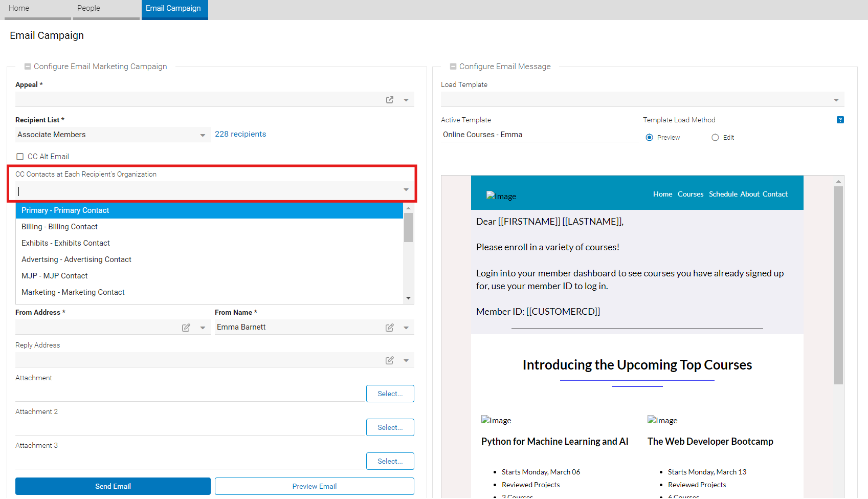The width and height of the screenshot is (868, 499).
Task: Open the 228 recipients link
Action: [240, 134]
